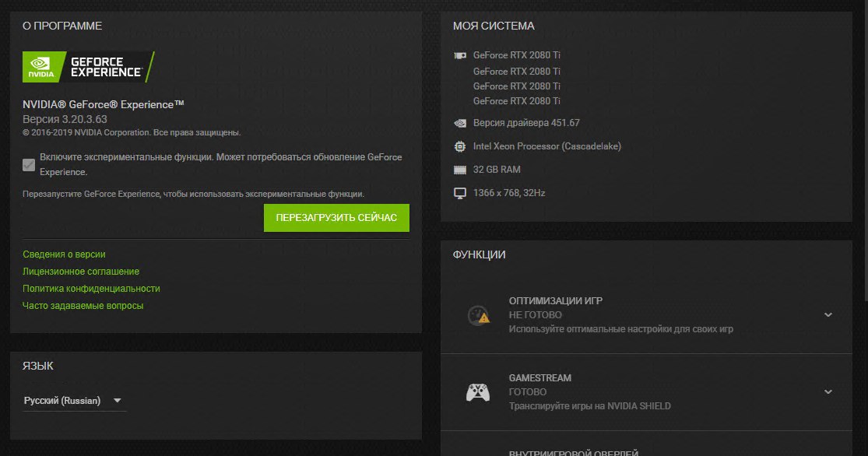
Task: Click the 1366 x 768, 32Hz text
Action: pyautogui.click(x=509, y=192)
